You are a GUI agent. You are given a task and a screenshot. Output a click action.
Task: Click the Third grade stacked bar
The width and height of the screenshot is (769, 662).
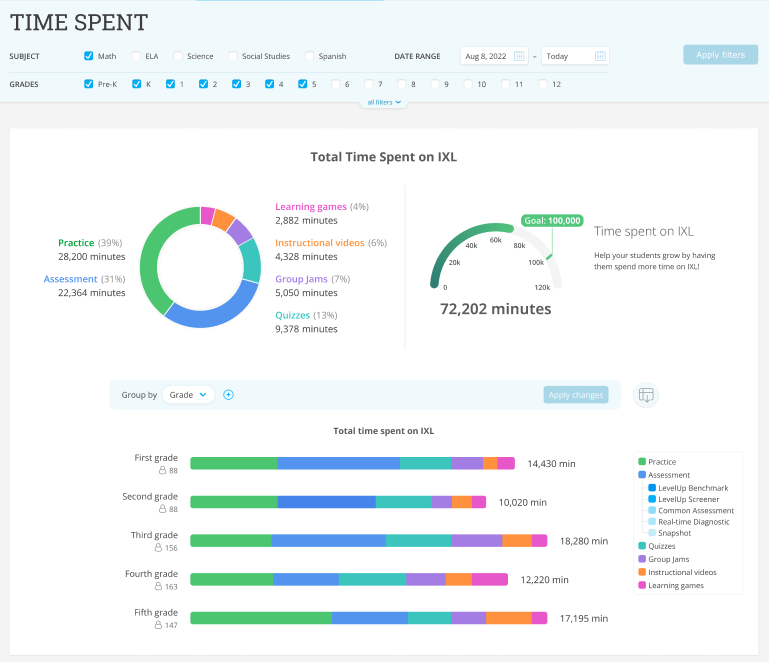369,541
